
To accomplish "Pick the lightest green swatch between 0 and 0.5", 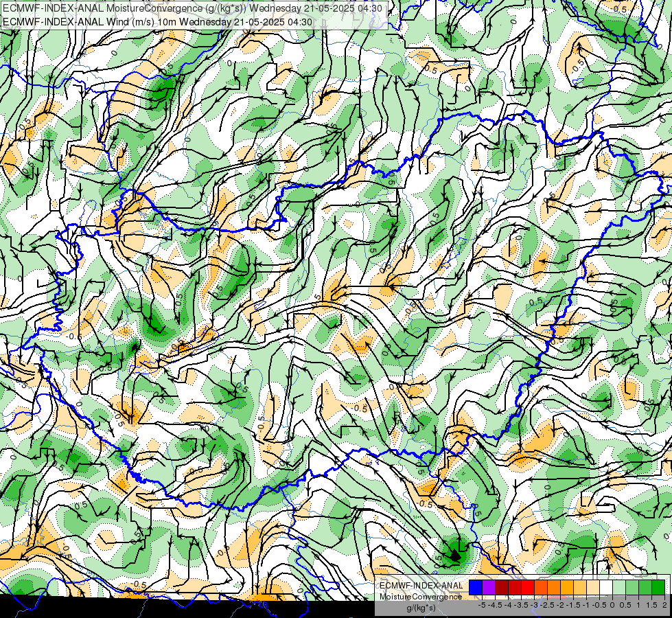I will click(619, 588).
